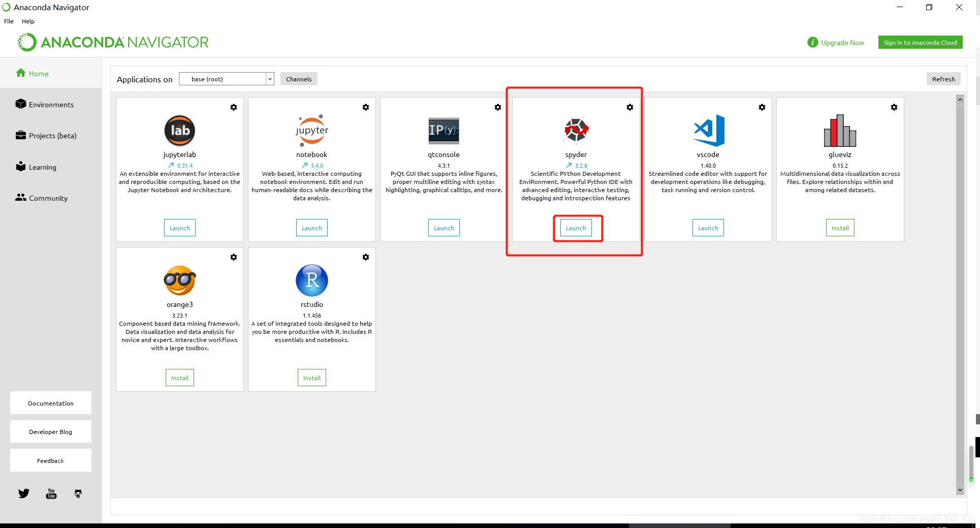This screenshot has width=980, height=528.
Task: Open Feedback link
Action: 51,460
